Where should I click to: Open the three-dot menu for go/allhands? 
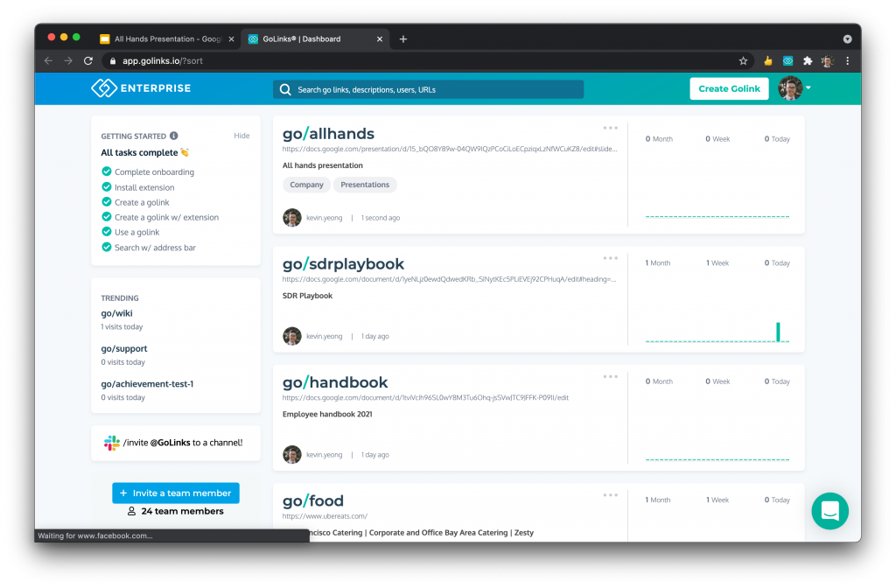(610, 129)
